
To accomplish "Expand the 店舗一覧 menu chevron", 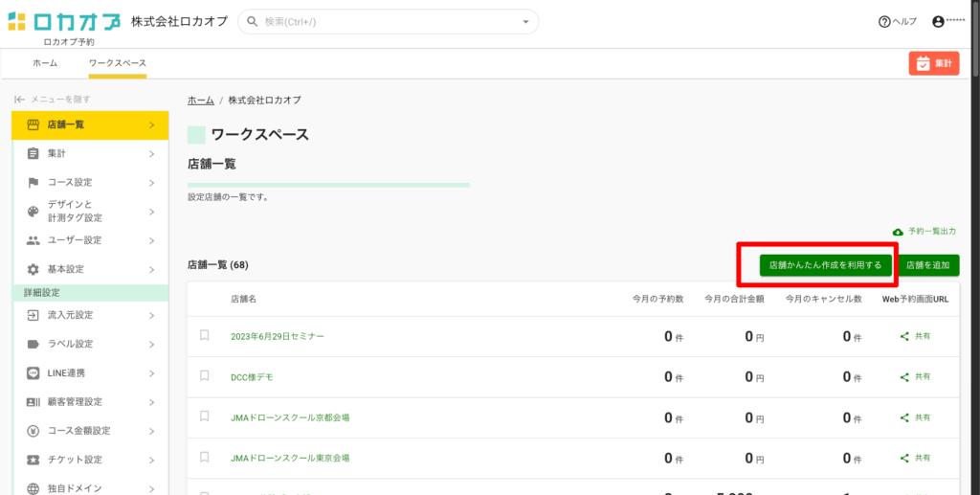I will pyautogui.click(x=152, y=125).
